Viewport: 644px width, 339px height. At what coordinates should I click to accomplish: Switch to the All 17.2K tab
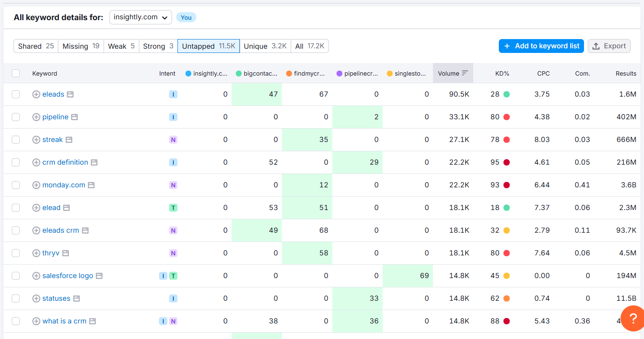click(310, 46)
